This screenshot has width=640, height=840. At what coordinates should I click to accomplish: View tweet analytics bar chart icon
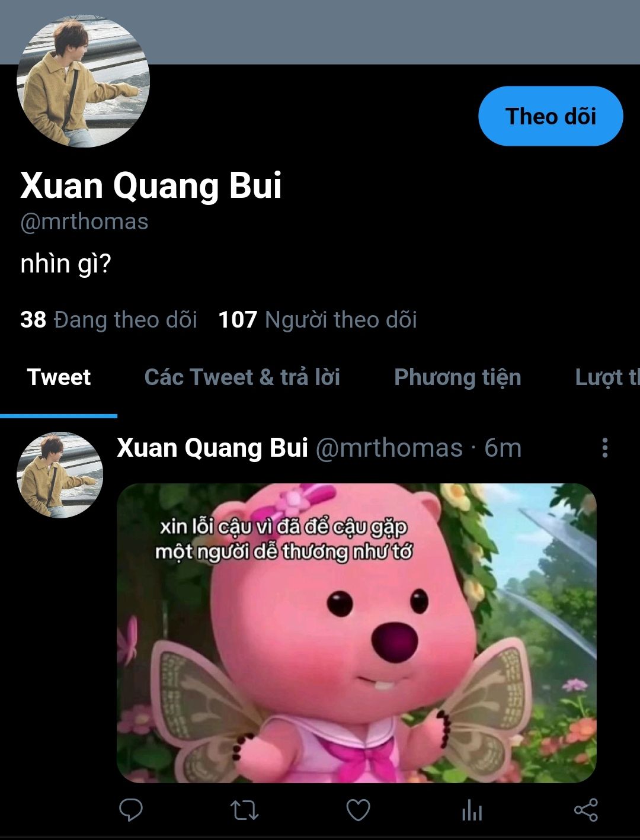coord(472,810)
